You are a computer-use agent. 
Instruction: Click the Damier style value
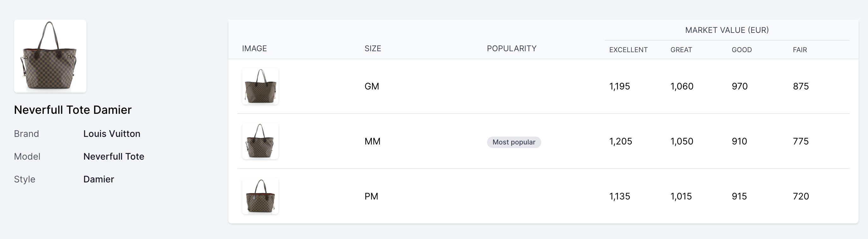pyautogui.click(x=98, y=179)
